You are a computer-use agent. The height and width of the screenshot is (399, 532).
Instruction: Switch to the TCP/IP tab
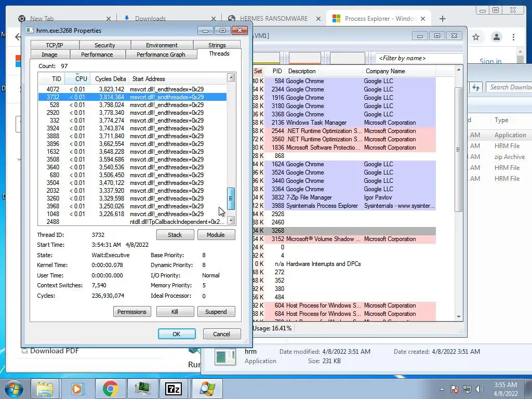click(x=55, y=45)
